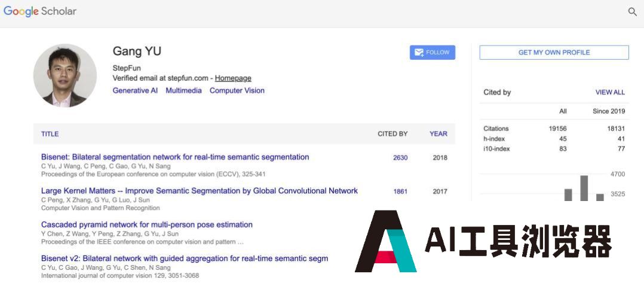644x283 pixels.
Task: Click the Follow envelope icon button
Action: tap(432, 52)
